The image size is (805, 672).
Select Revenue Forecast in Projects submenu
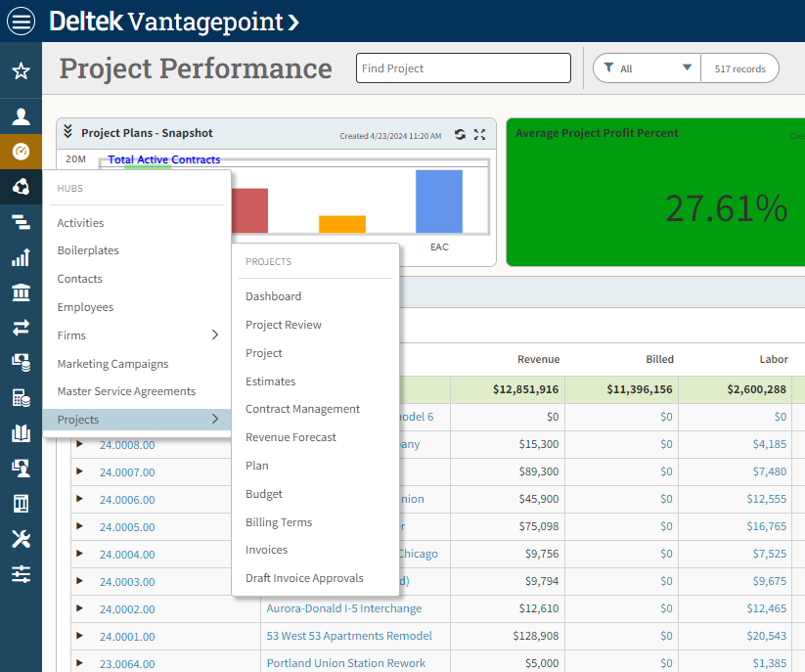291,437
